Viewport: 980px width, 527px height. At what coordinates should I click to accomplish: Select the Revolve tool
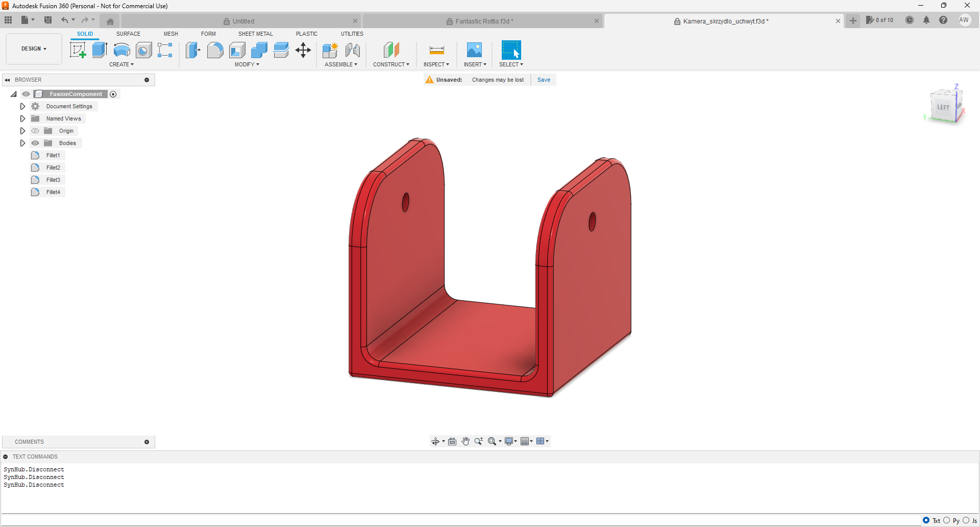(121, 50)
